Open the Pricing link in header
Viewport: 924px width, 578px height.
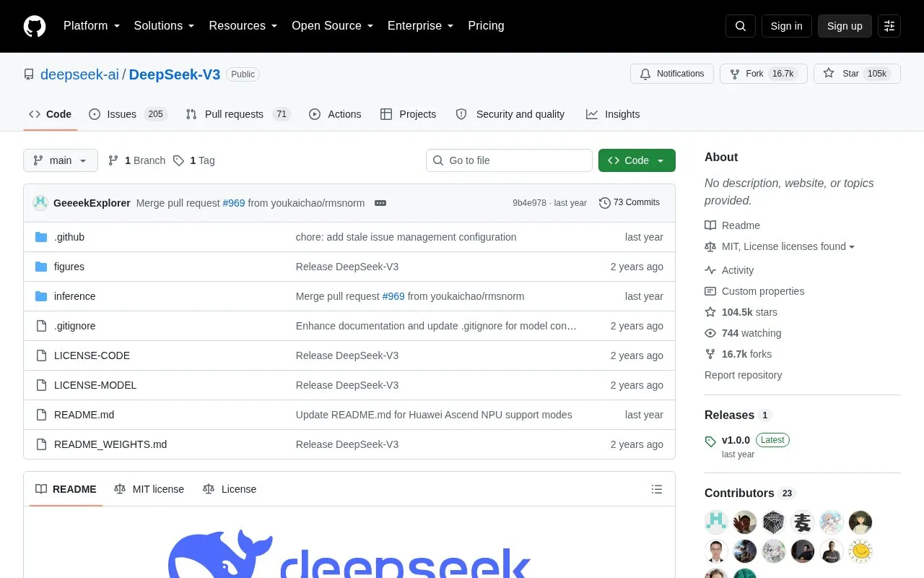tap(486, 26)
